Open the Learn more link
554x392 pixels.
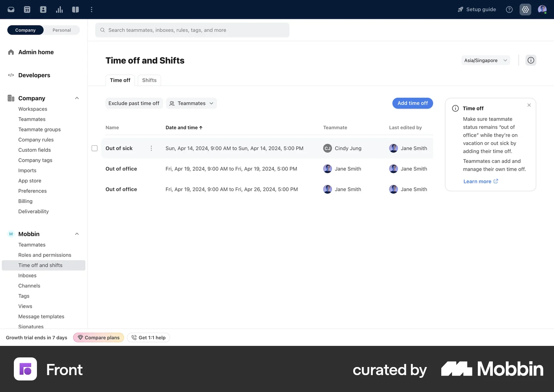(481, 181)
